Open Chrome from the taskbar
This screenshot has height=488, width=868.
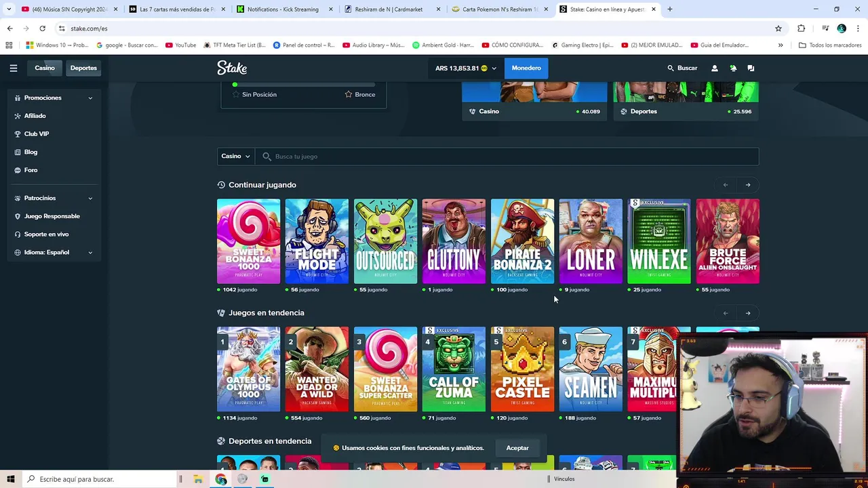click(x=221, y=479)
